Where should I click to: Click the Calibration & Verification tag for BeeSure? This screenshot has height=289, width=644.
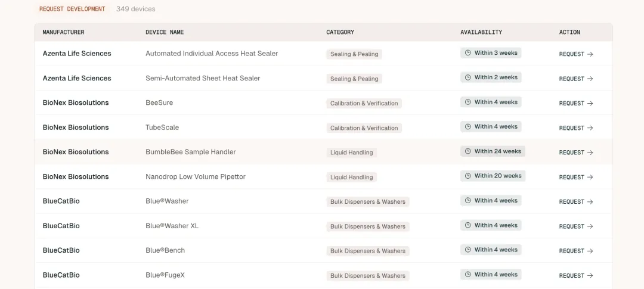pyautogui.click(x=364, y=103)
